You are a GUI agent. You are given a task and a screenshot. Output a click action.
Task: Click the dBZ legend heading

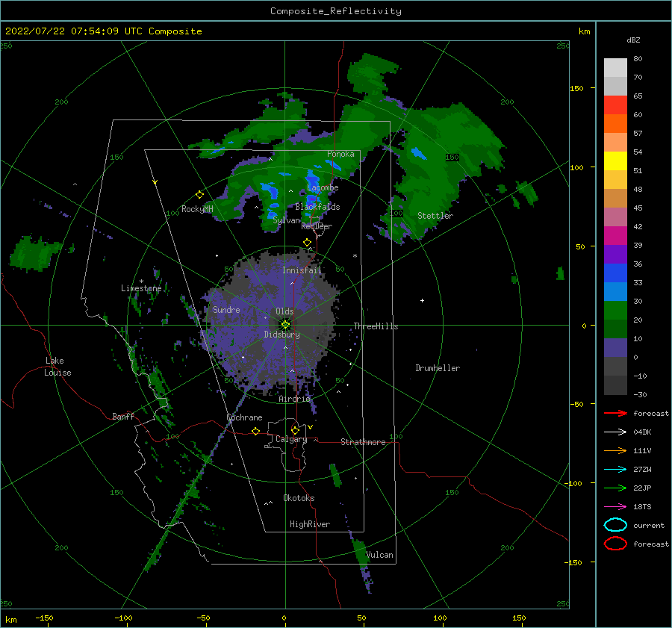(x=633, y=40)
